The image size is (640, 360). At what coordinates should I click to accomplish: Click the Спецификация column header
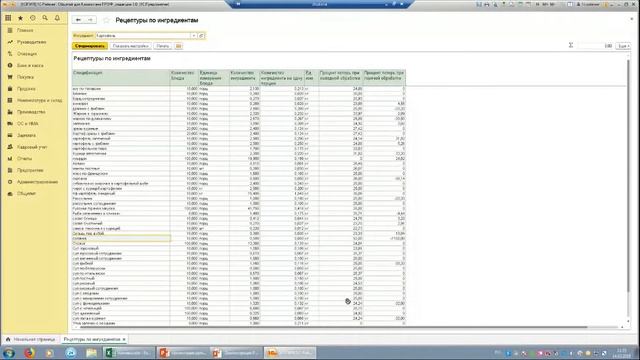121,78
